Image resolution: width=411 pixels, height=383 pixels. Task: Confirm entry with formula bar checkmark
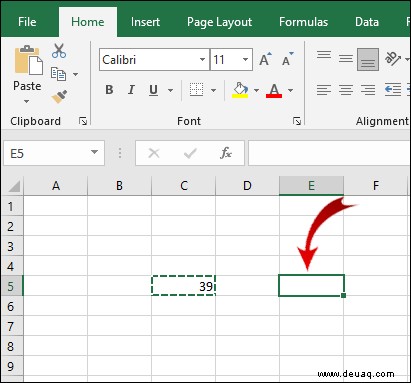tap(190, 153)
